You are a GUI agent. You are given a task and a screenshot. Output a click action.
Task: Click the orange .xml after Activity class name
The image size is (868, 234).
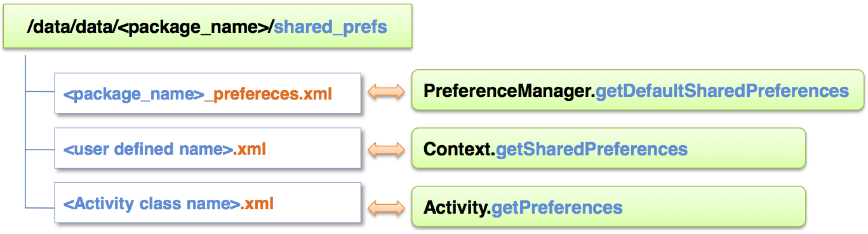point(257,204)
